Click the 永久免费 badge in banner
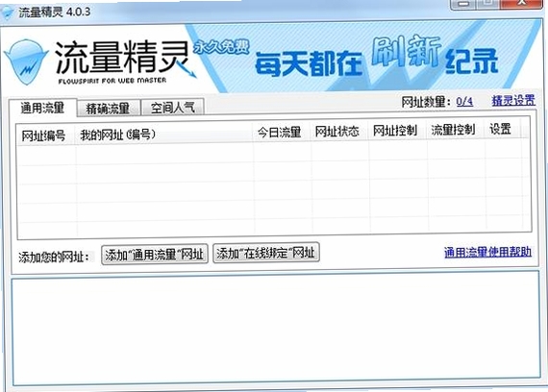The image size is (548, 392). [x=221, y=46]
